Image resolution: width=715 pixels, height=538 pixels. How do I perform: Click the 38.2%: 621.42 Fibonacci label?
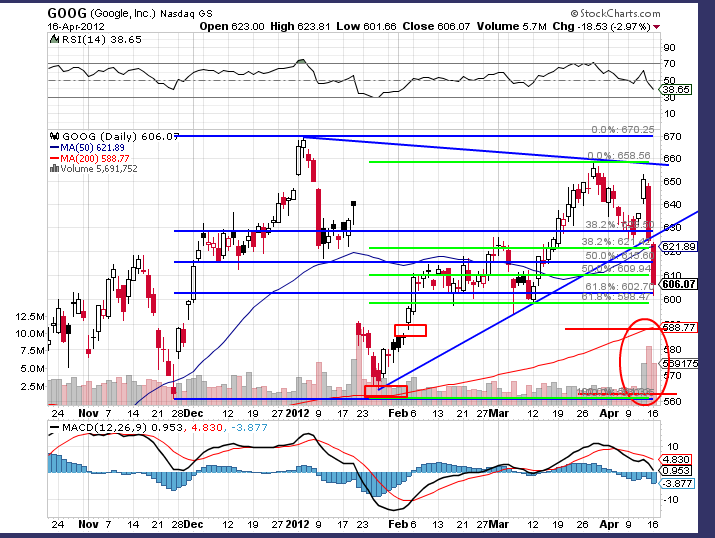click(x=617, y=241)
